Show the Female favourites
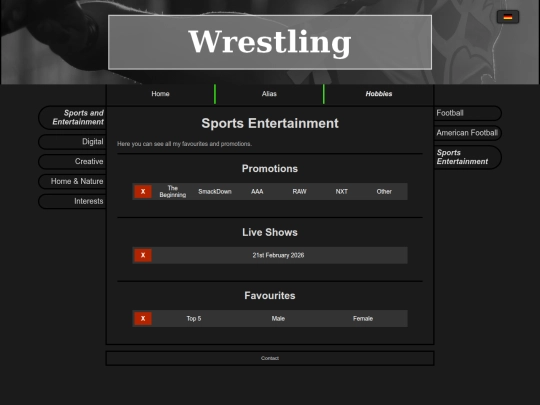The image size is (540, 405). point(363,319)
